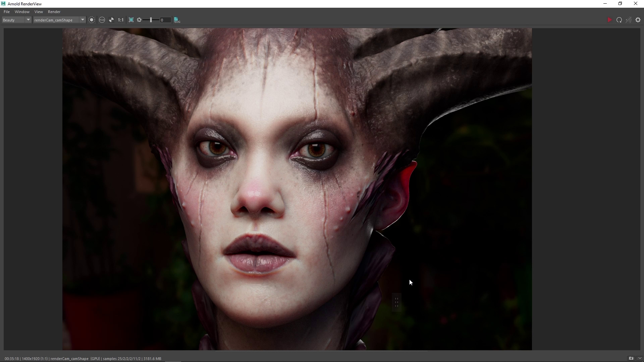644x362 pixels.
Task: Toggle isolate selected shading mode
Action: (x=629, y=20)
